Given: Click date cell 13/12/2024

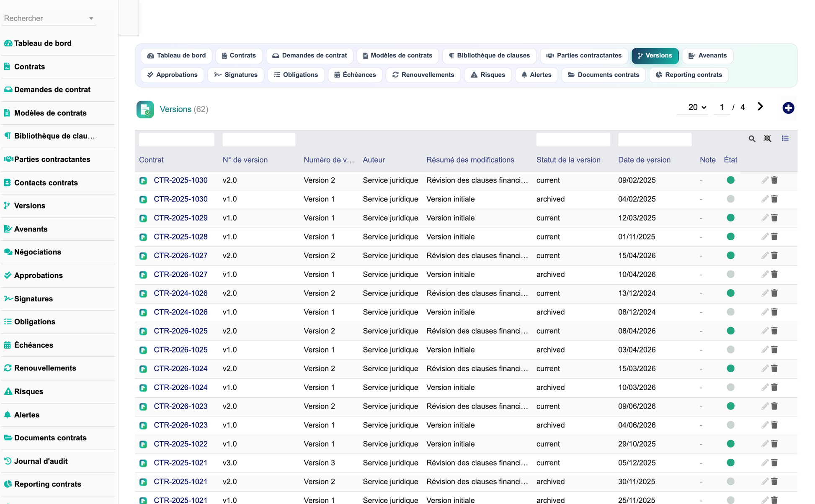Looking at the screenshot, I should point(637,293).
